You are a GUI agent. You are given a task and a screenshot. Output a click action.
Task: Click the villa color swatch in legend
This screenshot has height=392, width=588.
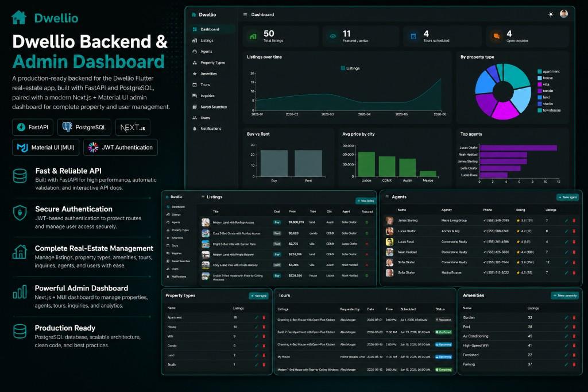[540, 84]
